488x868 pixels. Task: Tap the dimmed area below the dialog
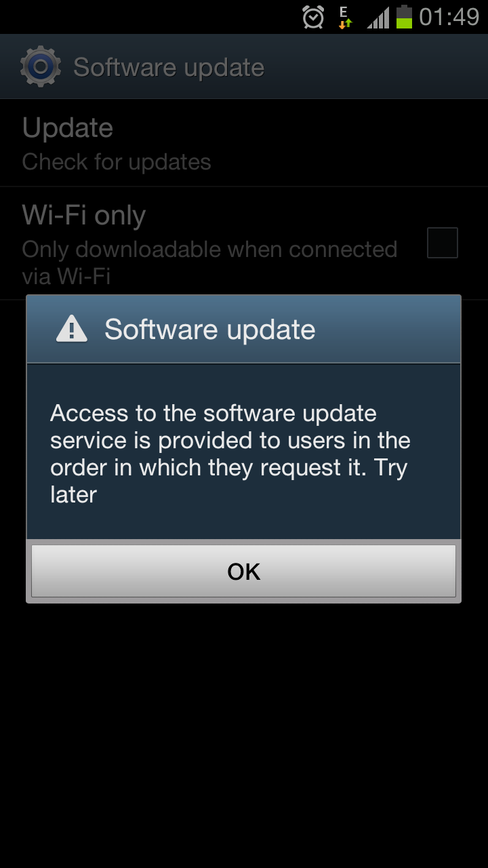[x=244, y=732]
